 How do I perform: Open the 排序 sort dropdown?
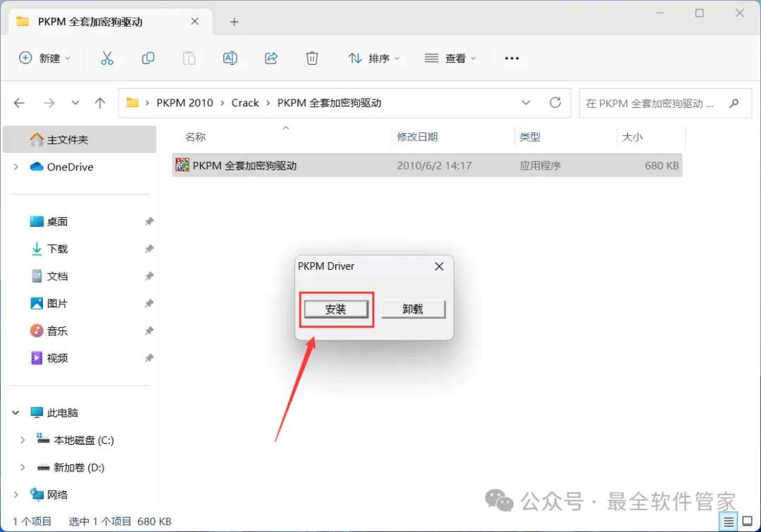click(x=373, y=58)
